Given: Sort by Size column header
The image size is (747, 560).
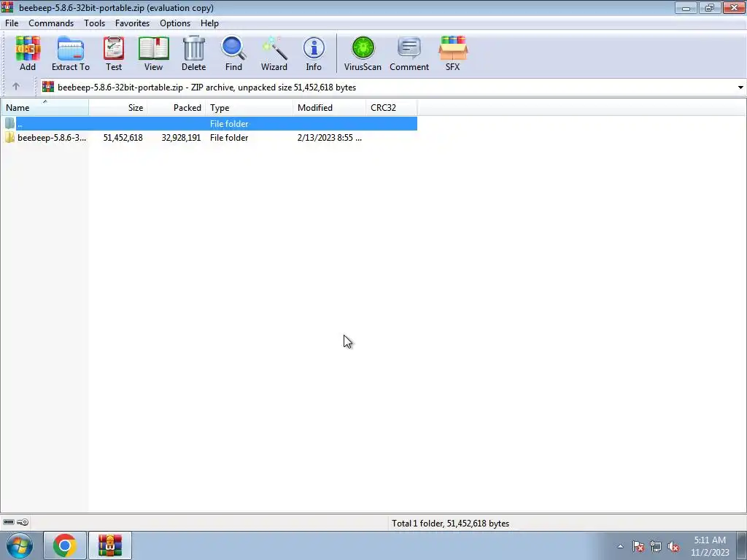Looking at the screenshot, I should [x=117, y=108].
